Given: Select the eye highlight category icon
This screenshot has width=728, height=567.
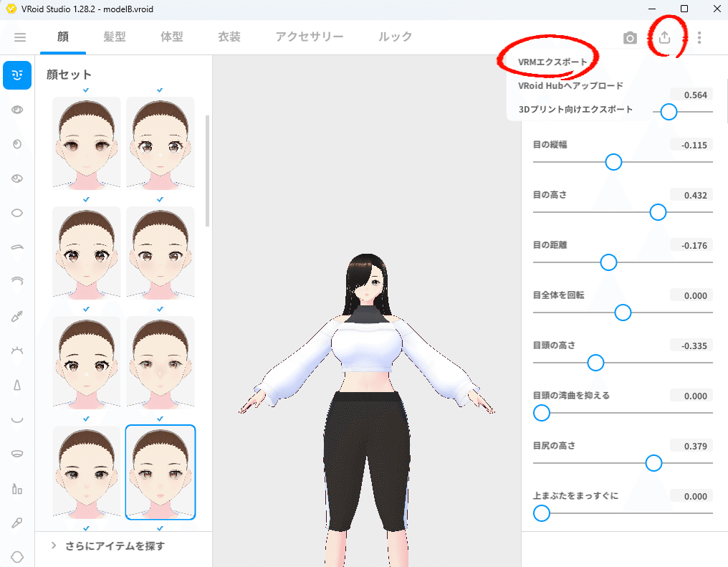Looking at the screenshot, I should pyautogui.click(x=17, y=178).
